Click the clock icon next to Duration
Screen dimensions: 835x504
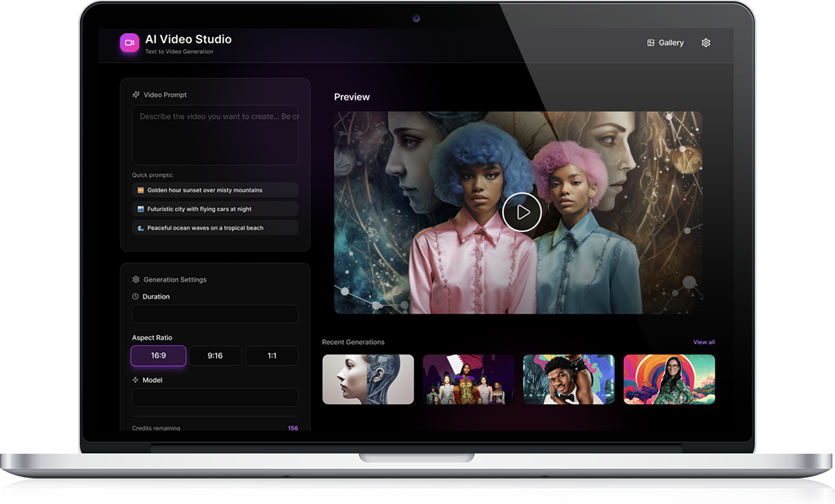click(x=136, y=297)
